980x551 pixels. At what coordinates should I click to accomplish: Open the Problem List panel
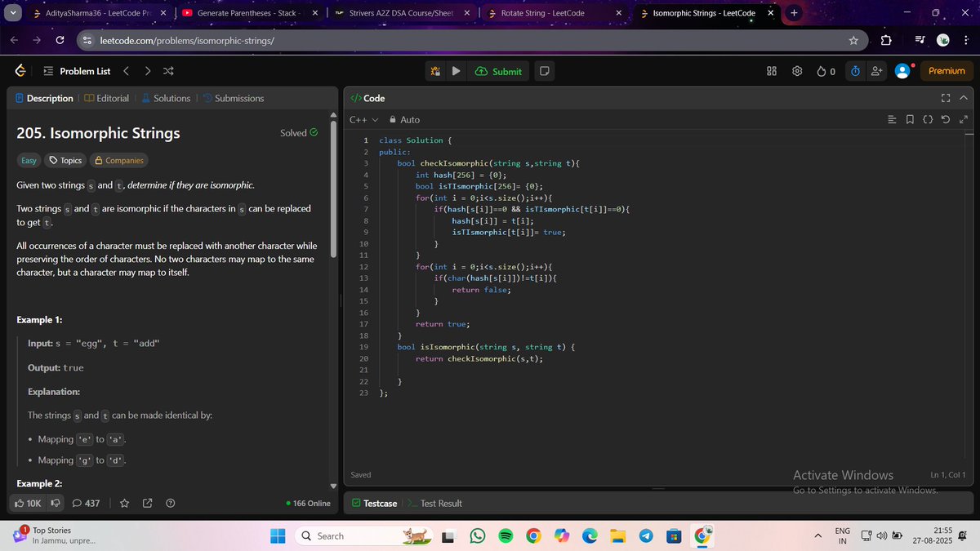coord(77,71)
